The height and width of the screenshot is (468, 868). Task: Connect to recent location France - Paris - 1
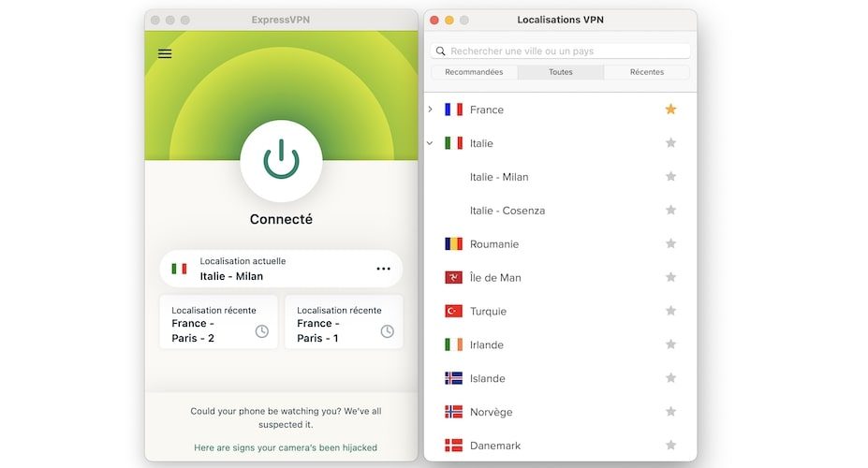point(344,322)
